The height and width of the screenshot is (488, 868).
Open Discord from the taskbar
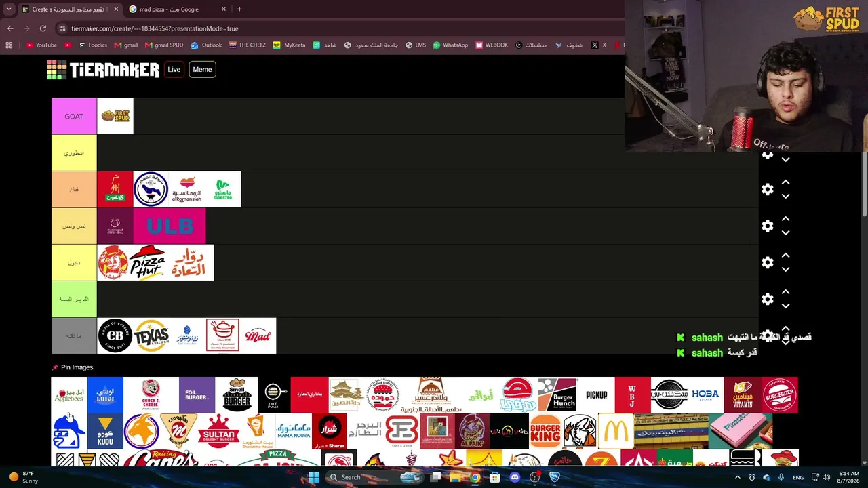(x=515, y=477)
